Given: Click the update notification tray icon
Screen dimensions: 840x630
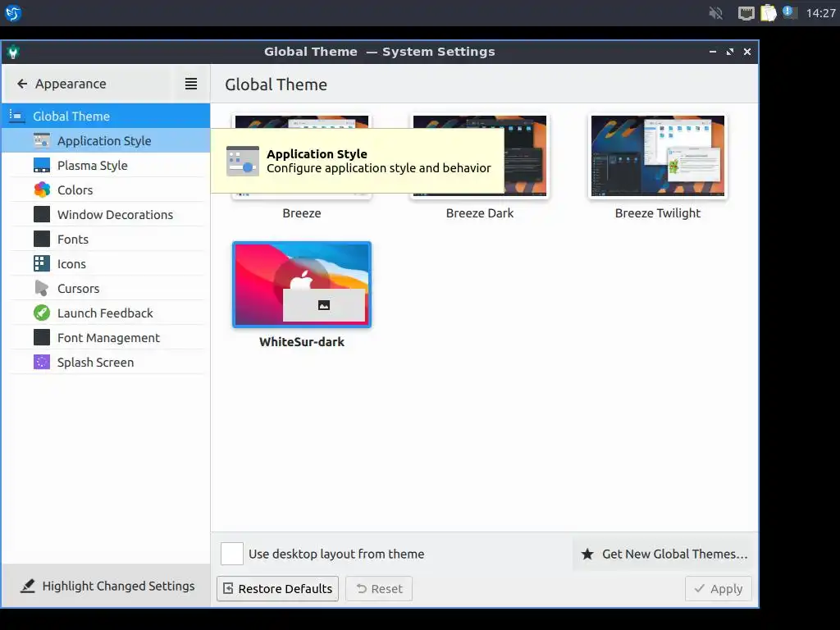Looking at the screenshot, I should (790, 12).
